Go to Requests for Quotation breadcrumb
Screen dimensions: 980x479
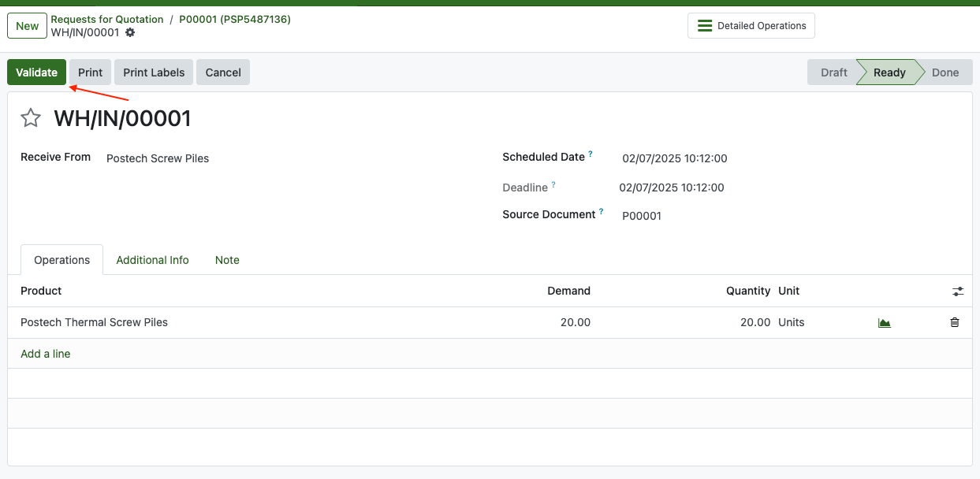[x=107, y=19]
